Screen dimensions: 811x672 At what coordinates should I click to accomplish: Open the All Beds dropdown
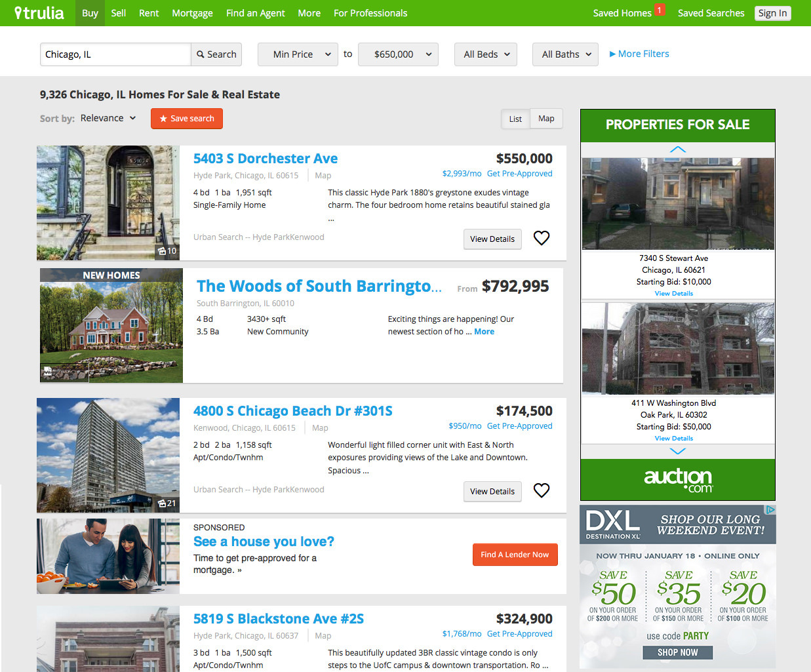(486, 54)
